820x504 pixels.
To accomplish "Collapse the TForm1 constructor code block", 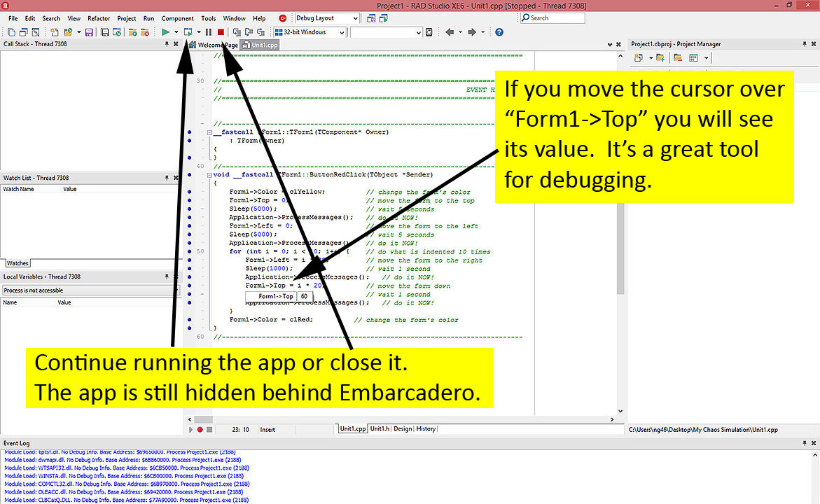I will 209,133.
